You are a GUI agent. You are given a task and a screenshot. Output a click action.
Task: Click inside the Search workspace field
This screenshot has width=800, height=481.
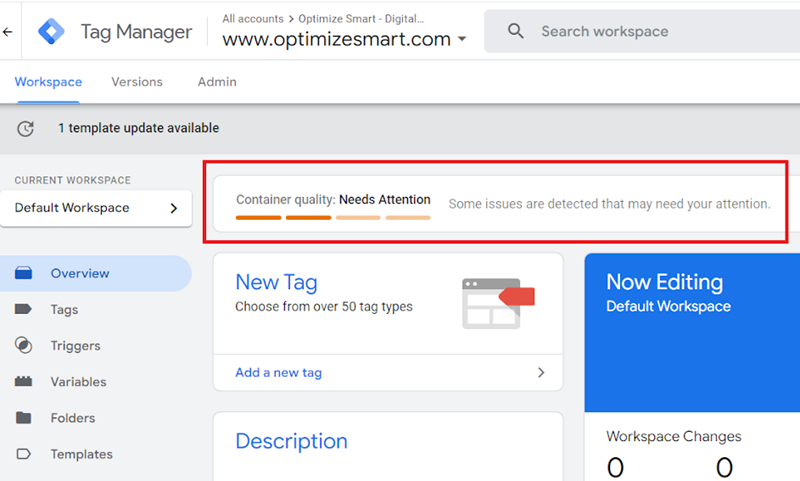tap(642, 31)
